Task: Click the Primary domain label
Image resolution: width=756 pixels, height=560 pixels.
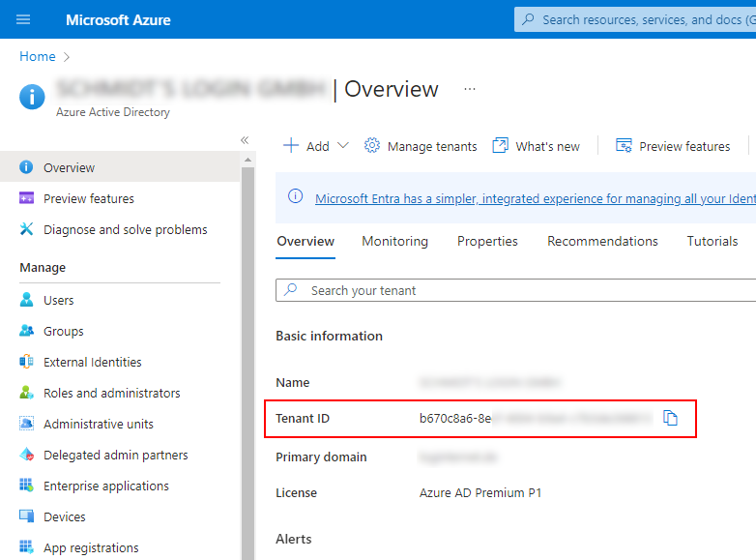Action: pyautogui.click(x=321, y=457)
